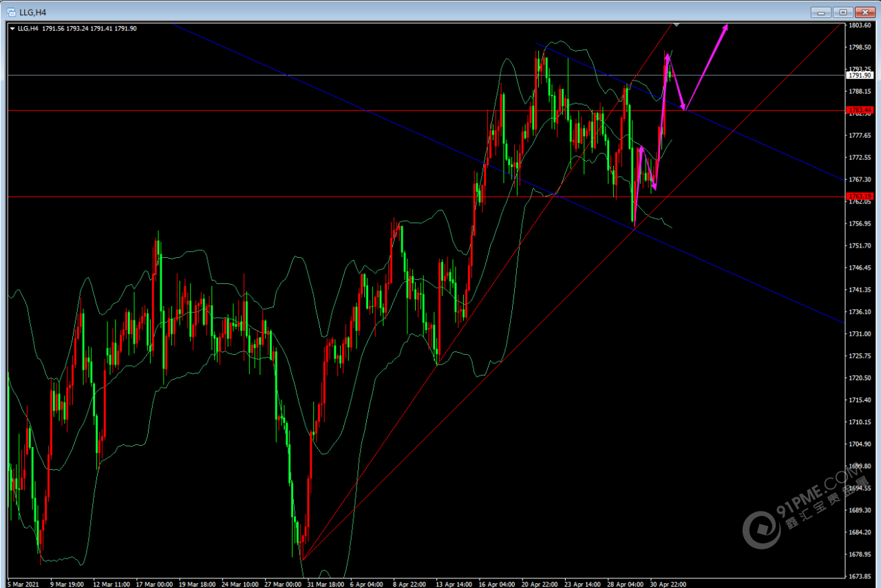Viewport: 881px width, 588px height.
Task: Restore down the chart window
Action: coord(842,12)
